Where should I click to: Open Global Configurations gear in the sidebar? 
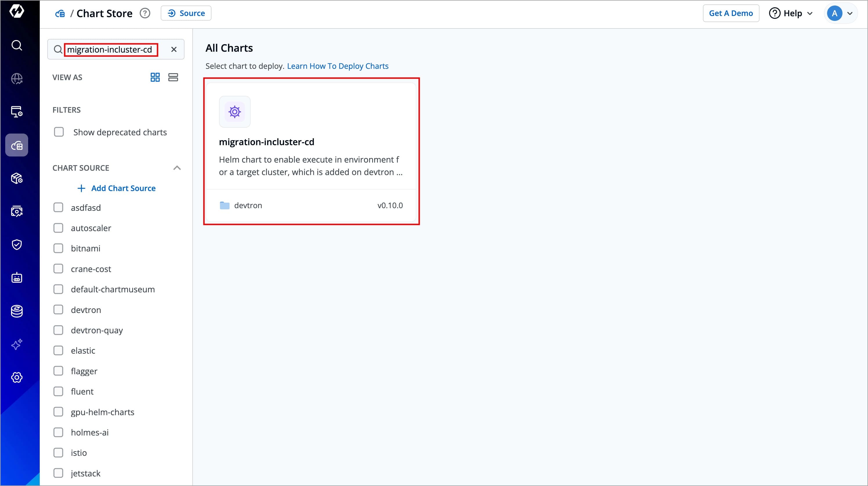tap(17, 377)
